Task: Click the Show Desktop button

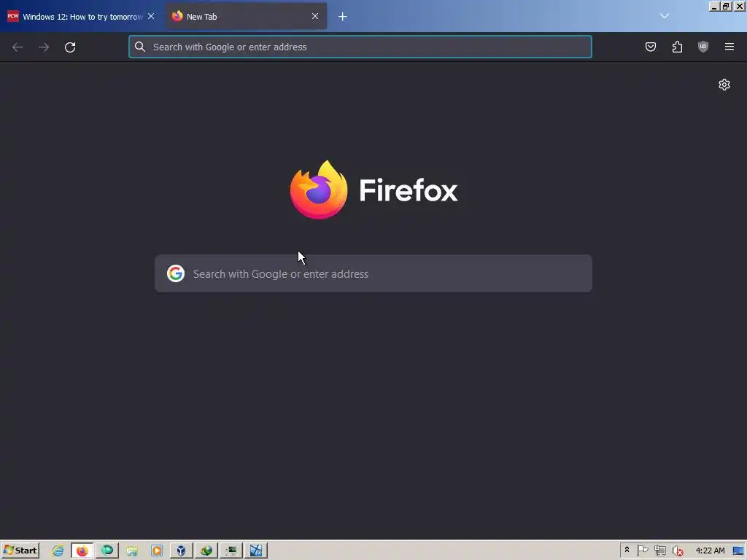Action: (x=738, y=551)
